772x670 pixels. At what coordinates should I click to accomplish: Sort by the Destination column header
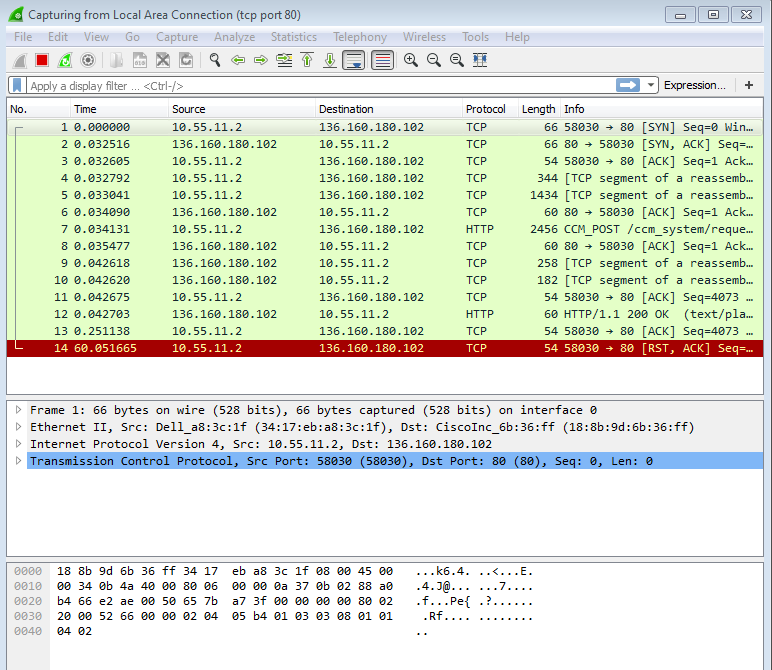(x=388, y=109)
